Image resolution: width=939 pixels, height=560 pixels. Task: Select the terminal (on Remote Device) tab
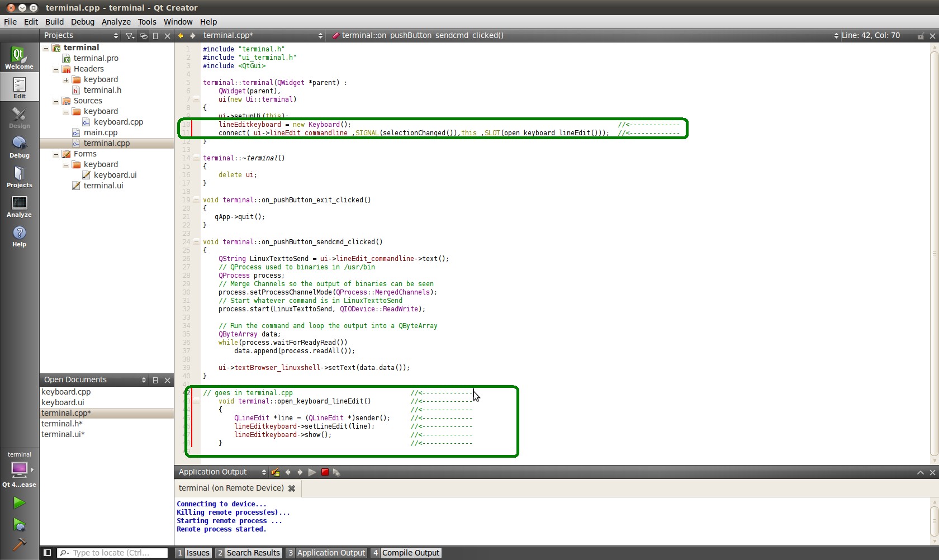point(231,488)
